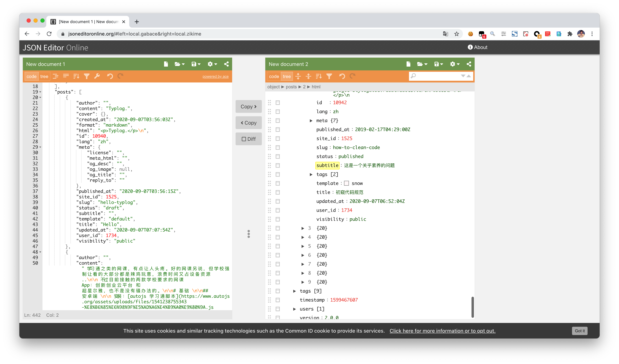Bookmark page with star icon
Viewport: 619px width, 364px height.
pos(456,34)
